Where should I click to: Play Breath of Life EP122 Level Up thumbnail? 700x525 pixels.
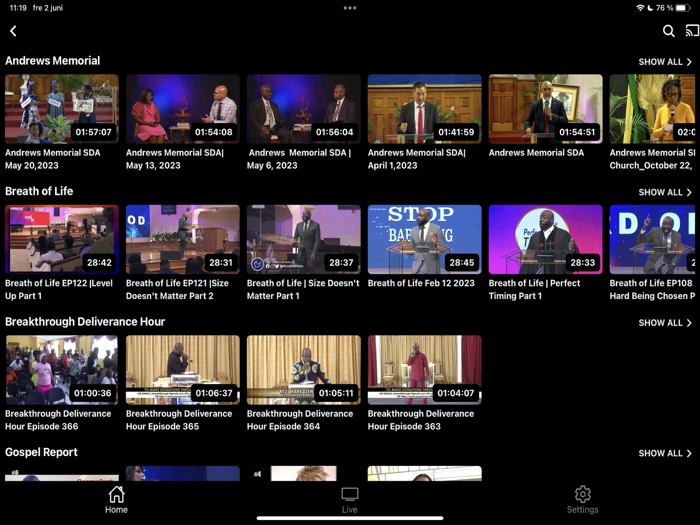point(62,239)
